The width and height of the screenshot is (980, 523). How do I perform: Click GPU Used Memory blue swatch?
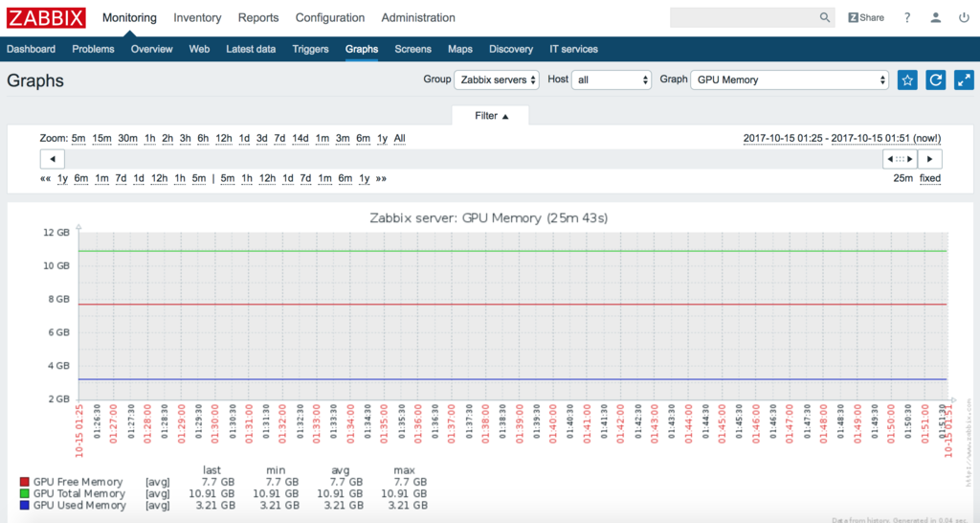[x=24, y=505]
